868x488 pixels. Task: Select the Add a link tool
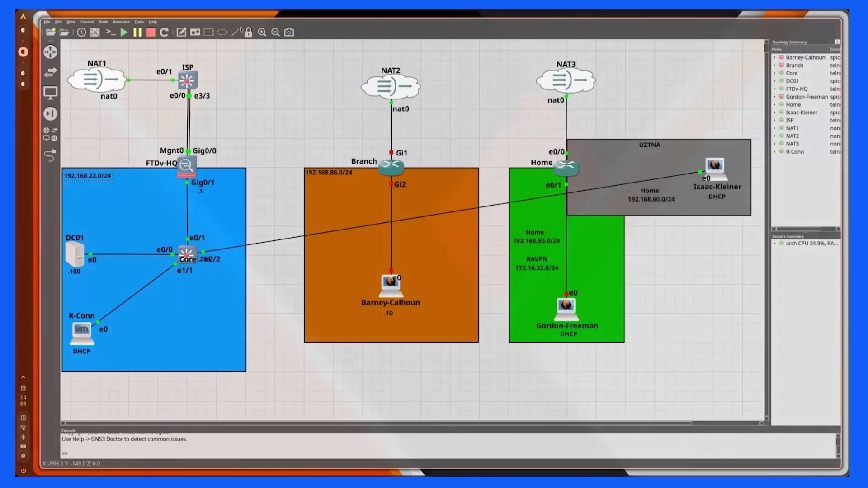pyautogui.click(x=50, y=155)
